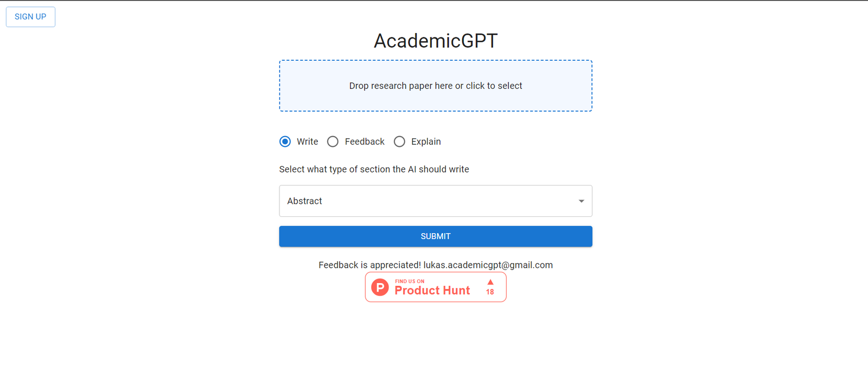The image size is (868, 391).
Task: Click the 'FIND US ON' badge caption
Action: [x=410, y=281]
